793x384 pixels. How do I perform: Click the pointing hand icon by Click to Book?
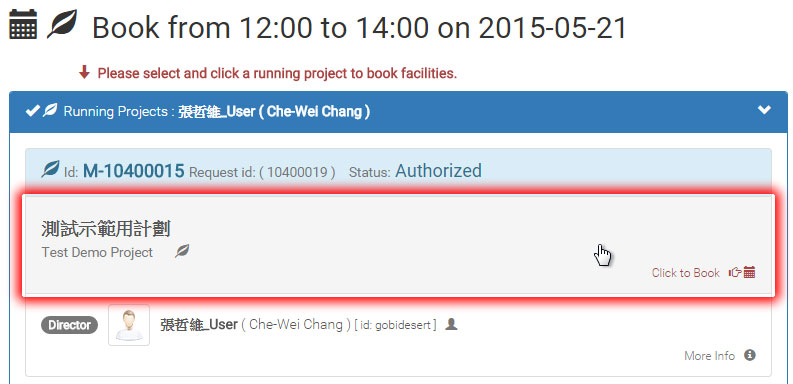click(735, 273)
